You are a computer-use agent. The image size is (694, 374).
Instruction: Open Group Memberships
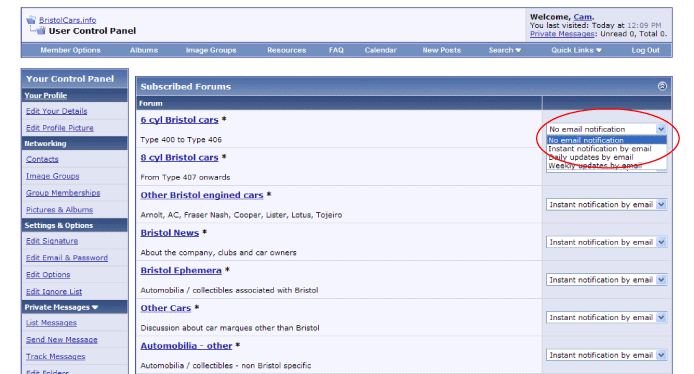coord(63,193)
